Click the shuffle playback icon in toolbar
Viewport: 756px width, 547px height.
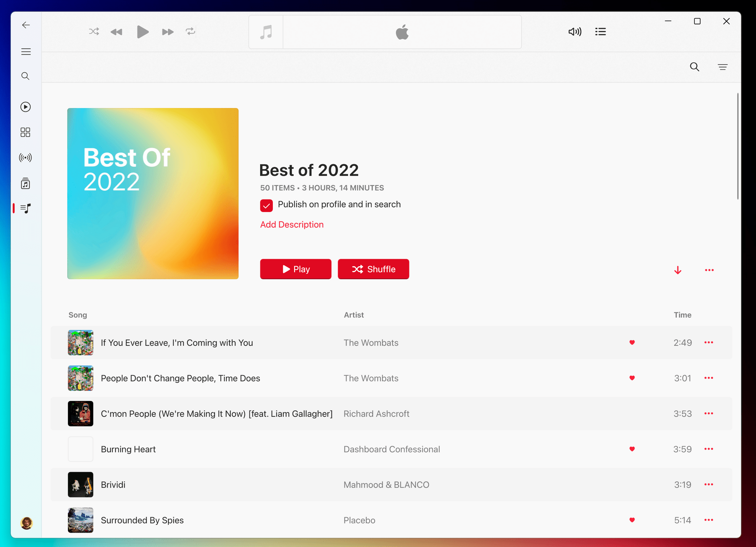93,32
